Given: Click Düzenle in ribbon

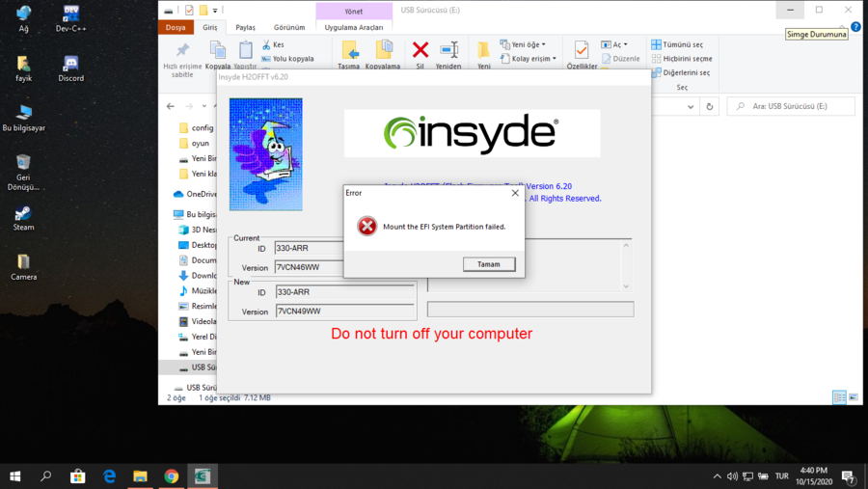Looking at the screenshot, I should click(x=620, y=59).
